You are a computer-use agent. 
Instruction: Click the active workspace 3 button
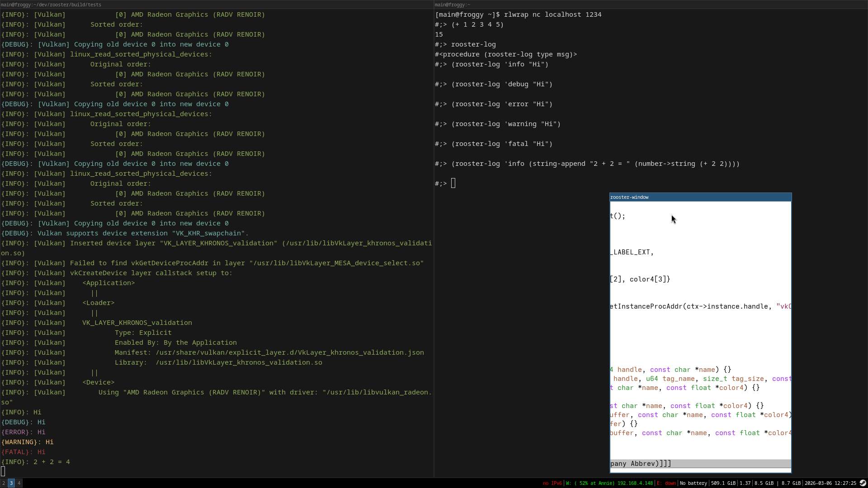(x=11, y=483)
